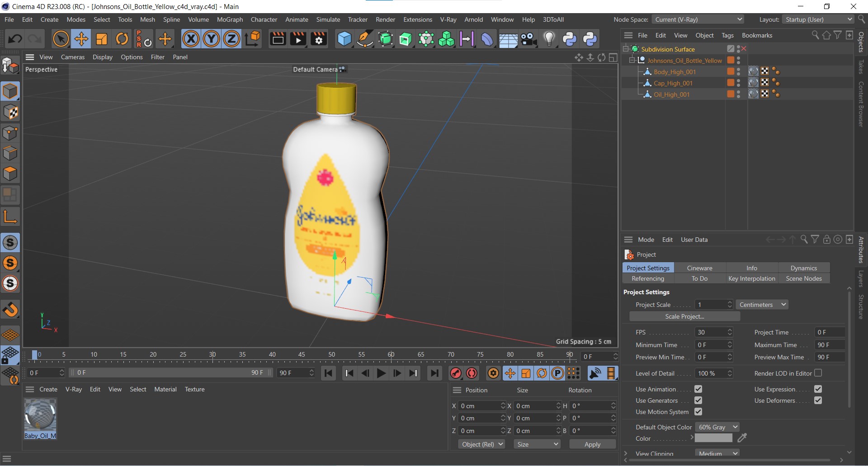Image resolution: width=868 pixels, height=466 pixels.
Task: Toggle Use Expression checkbox
Action: point(818,389)
